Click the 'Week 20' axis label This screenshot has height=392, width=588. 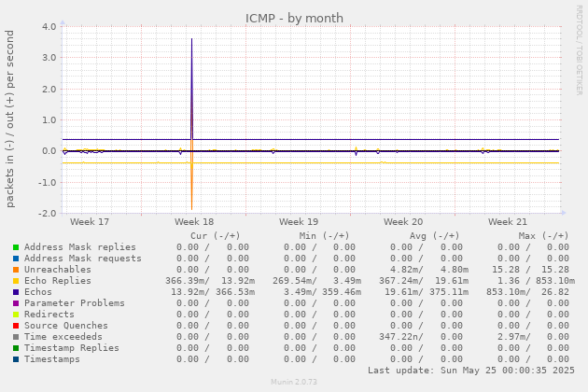coord(403,222)
